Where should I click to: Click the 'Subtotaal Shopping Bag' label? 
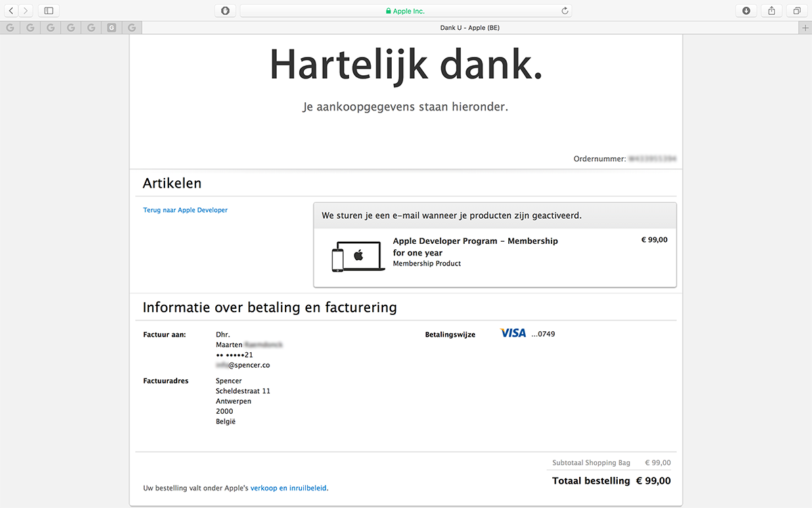coord(591,463)
